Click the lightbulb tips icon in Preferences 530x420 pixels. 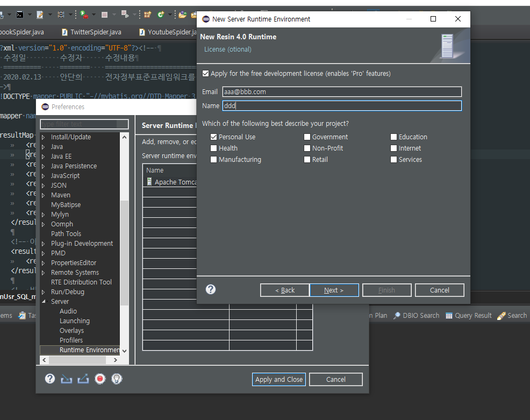117,379
